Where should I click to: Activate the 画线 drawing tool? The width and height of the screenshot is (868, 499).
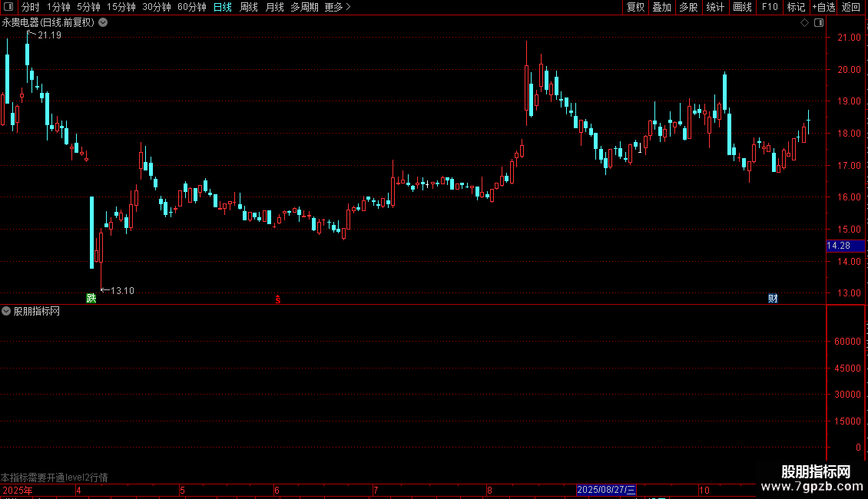pos(742,7)
